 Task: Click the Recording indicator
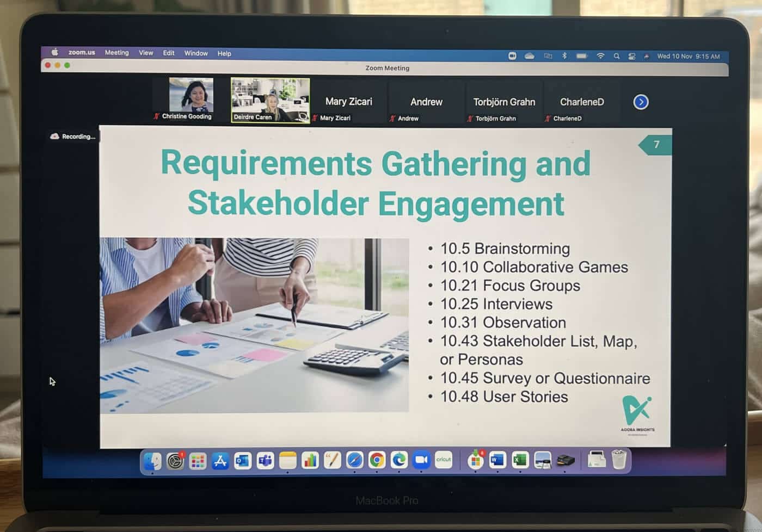point(73,137)
